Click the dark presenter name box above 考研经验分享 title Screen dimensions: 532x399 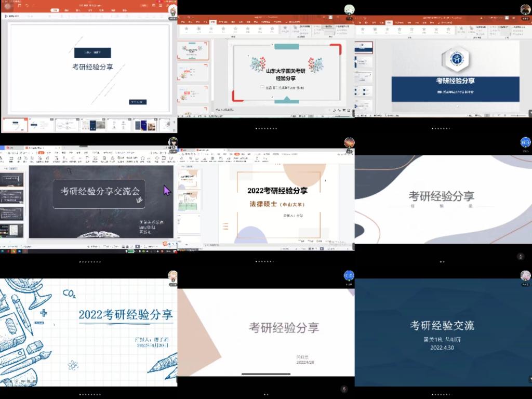pos(92,52)
